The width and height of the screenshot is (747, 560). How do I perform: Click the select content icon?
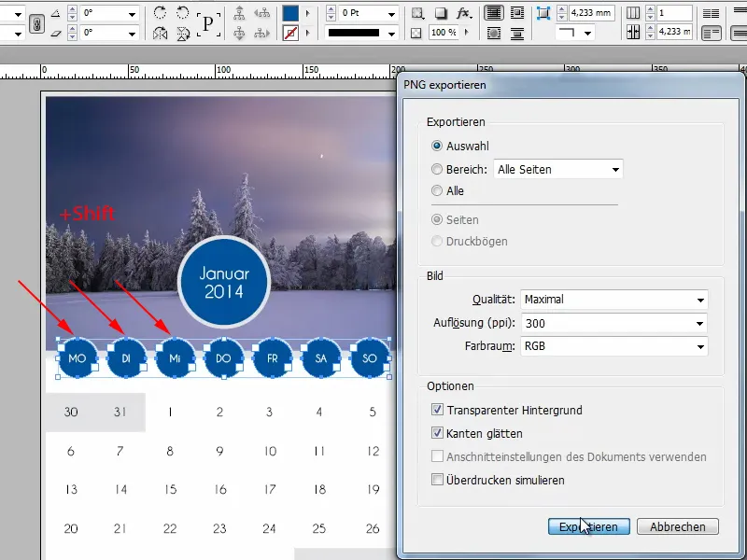(239, 33)
